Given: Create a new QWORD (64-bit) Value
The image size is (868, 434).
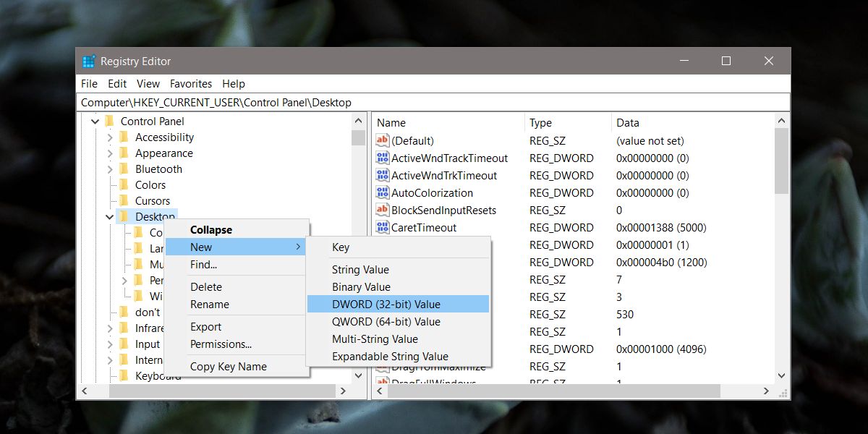Looking at the screenshot, I should point(398,321).
